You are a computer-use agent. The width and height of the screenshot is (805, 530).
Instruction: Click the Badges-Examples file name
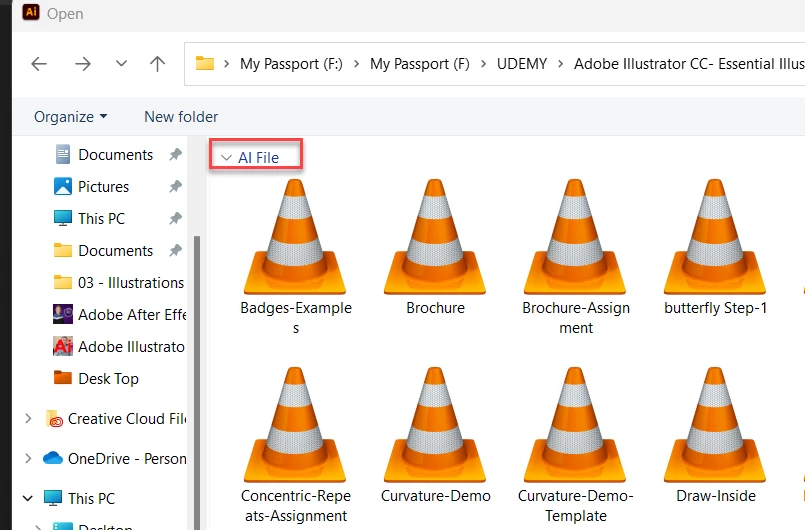point(296,317)
